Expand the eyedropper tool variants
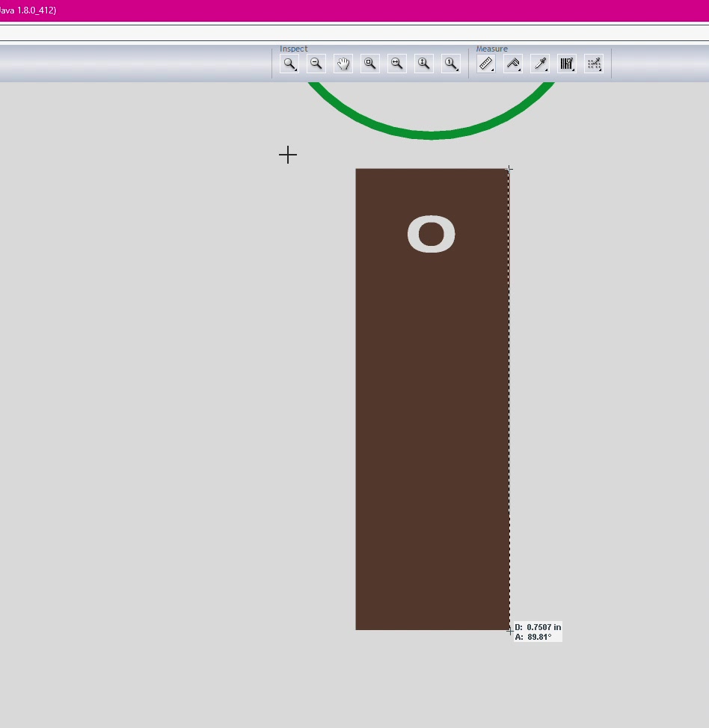Screen dimensions: 709x728 click(547, 70)
